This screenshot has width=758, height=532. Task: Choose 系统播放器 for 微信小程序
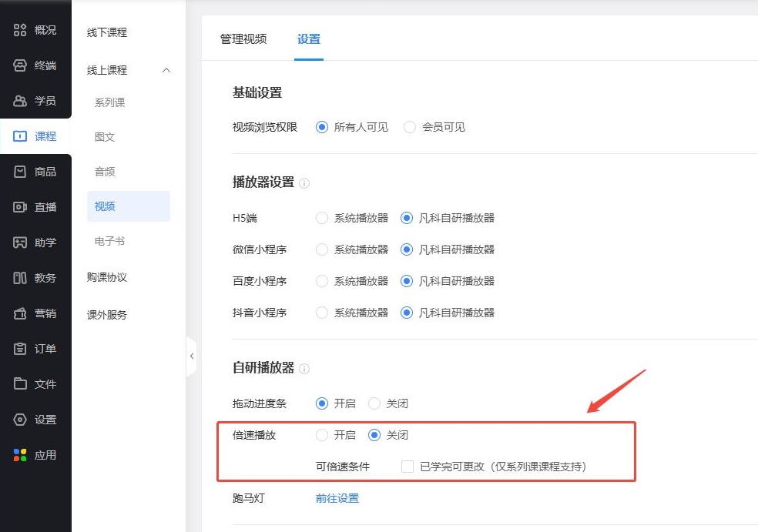322,249
